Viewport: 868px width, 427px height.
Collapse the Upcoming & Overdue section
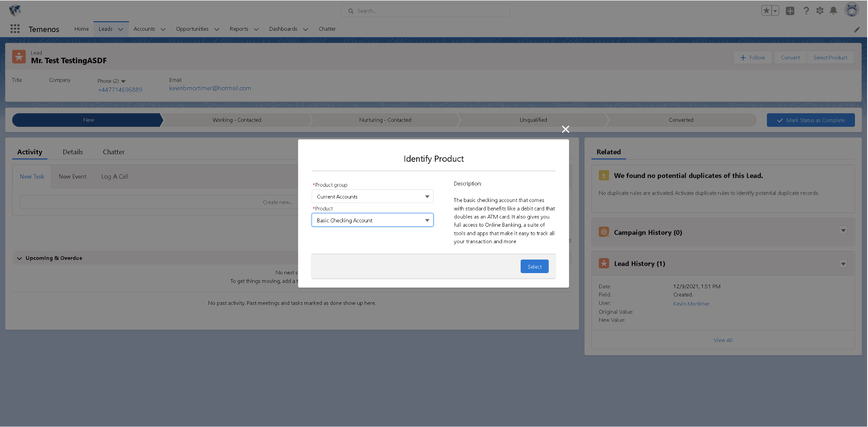coord(20,258)
